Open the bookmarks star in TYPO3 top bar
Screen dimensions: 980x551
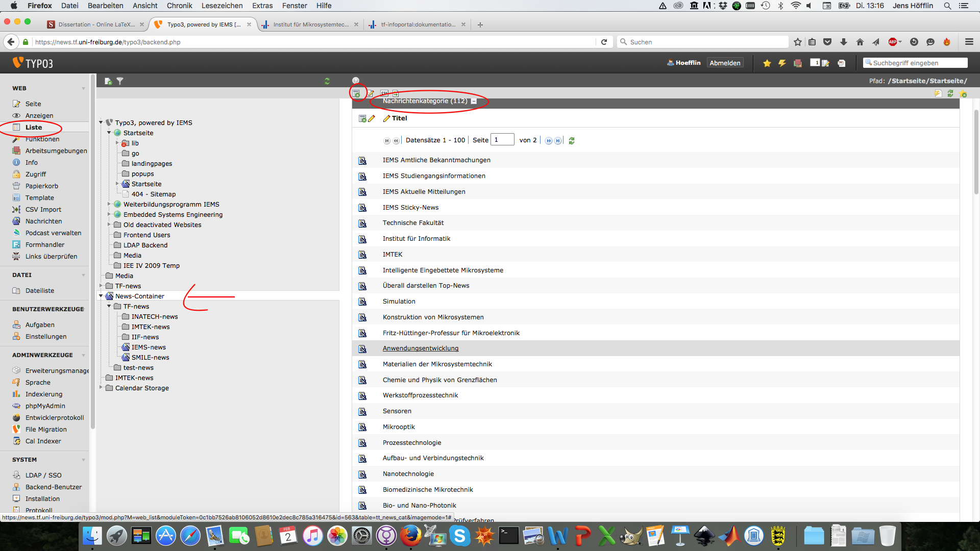tap(767, 63)
